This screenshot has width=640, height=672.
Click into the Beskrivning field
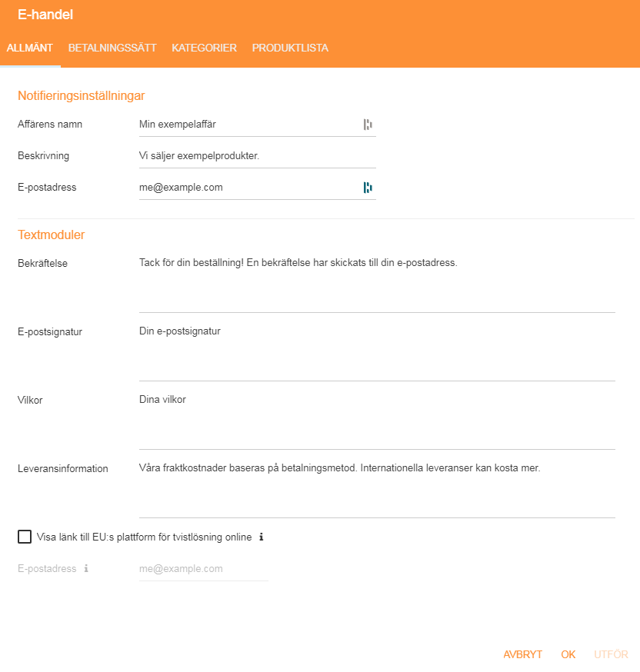[x=257, y=156]
